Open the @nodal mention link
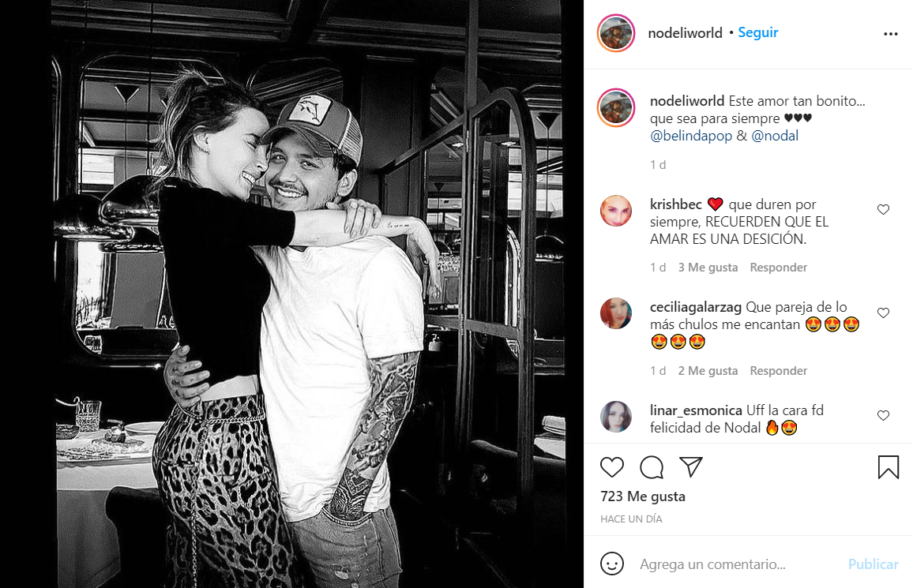Screen dimensions: 913x588 775,136
